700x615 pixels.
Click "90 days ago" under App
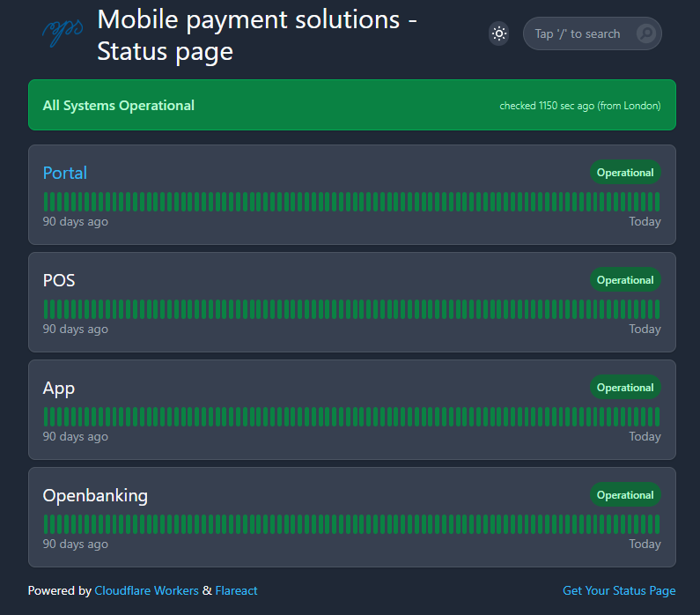[x=76, y=436]
